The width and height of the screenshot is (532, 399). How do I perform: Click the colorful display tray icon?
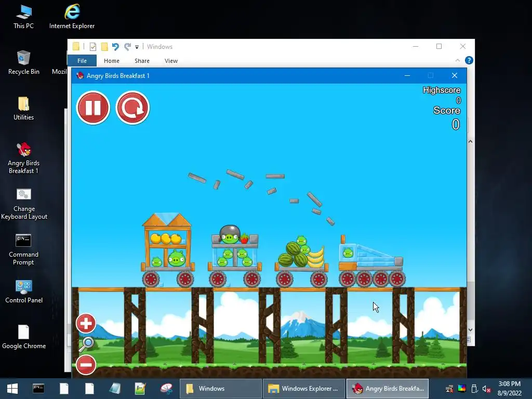[462, 389]
